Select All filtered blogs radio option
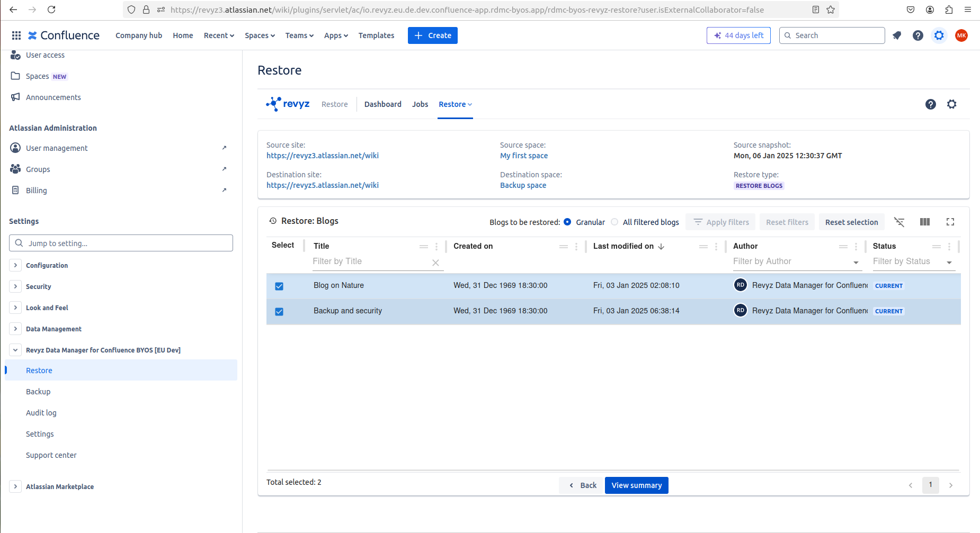Viewport: 980px width, 533px height. (x=614, y=222)
